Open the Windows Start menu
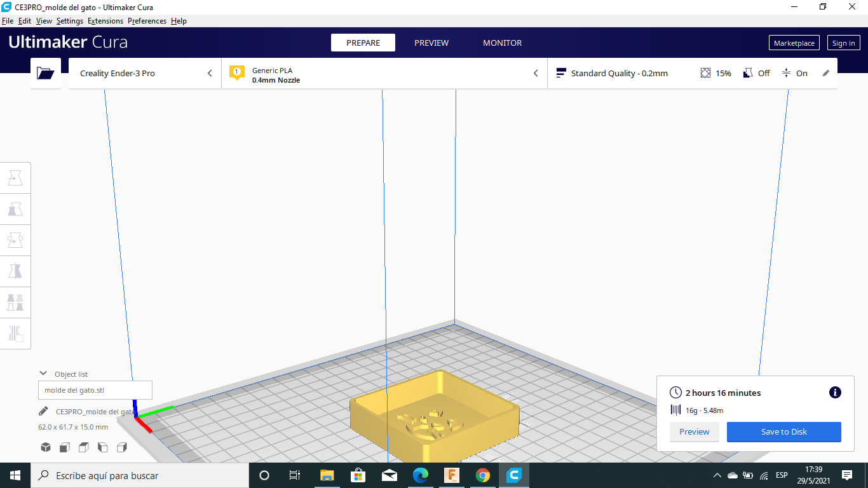 click(x=15, y=475)
